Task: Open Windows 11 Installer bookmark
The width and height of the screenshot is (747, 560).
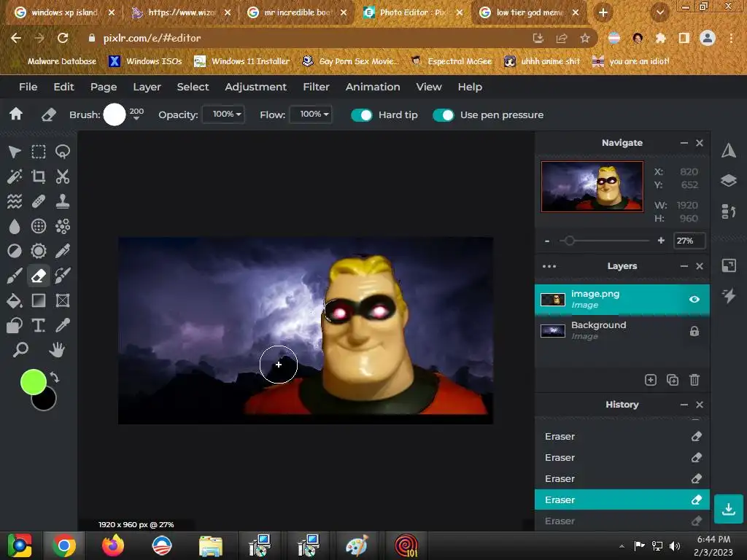Action: (x=242, y=61)
